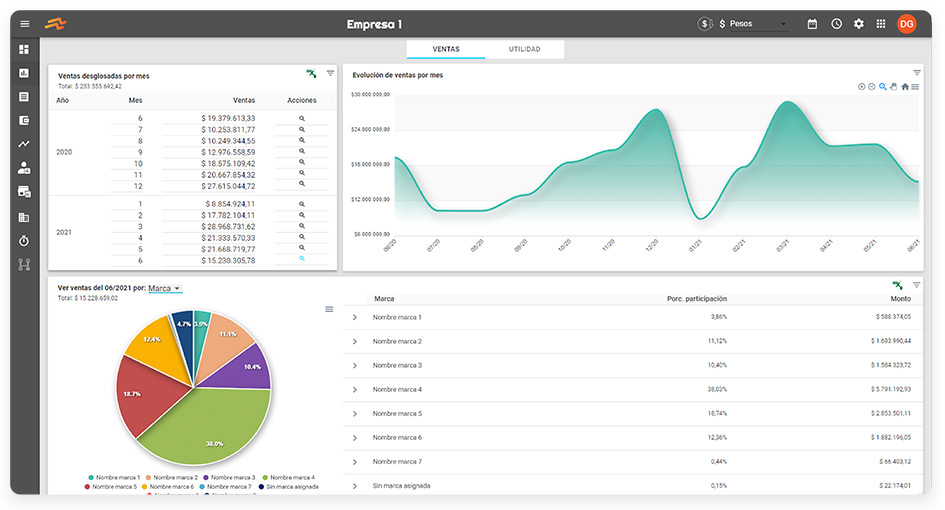Image resolution: width=945 pixels, height=510 pixels.
Task: Expand the Nombre marca 4 row
Action: [x=355, y=389]
